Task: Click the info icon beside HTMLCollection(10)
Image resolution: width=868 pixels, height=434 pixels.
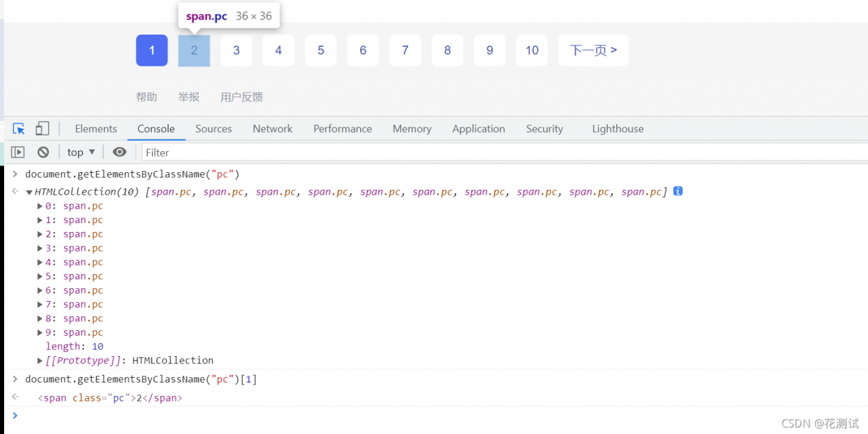Action: (677, 191)
